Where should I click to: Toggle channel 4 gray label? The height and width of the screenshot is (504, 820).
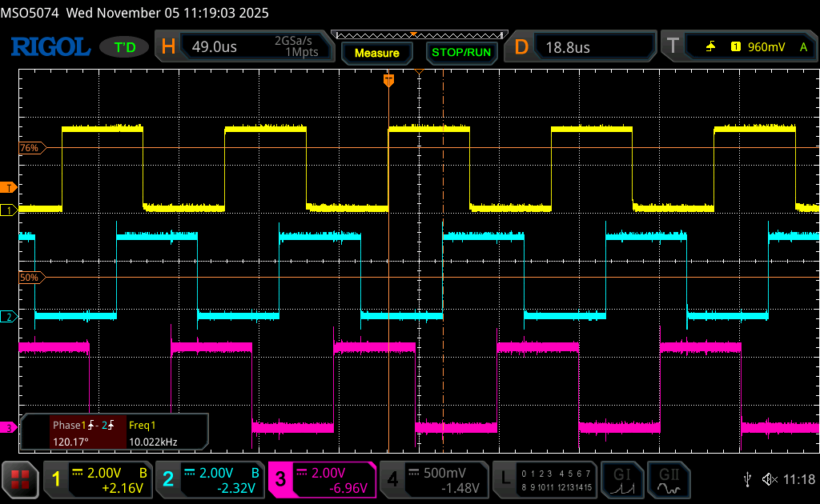pyautogui.click(x=392, y=479)
